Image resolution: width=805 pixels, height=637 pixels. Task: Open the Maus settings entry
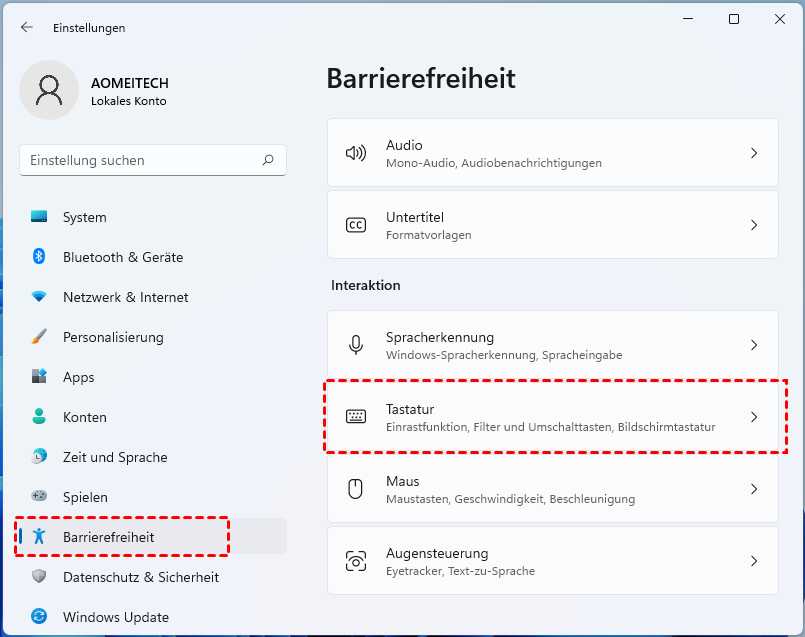coord(552,489)
